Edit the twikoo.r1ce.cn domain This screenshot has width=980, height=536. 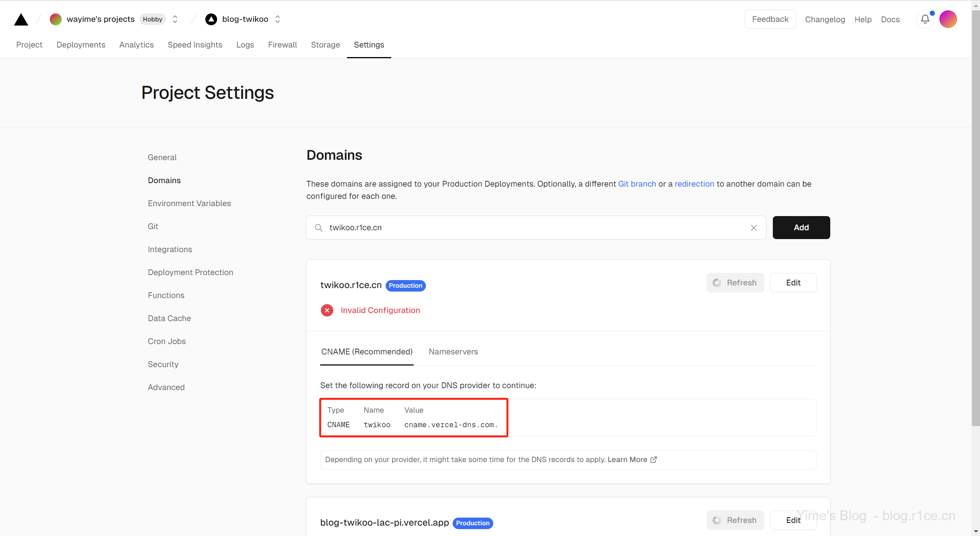pos(793,283)
